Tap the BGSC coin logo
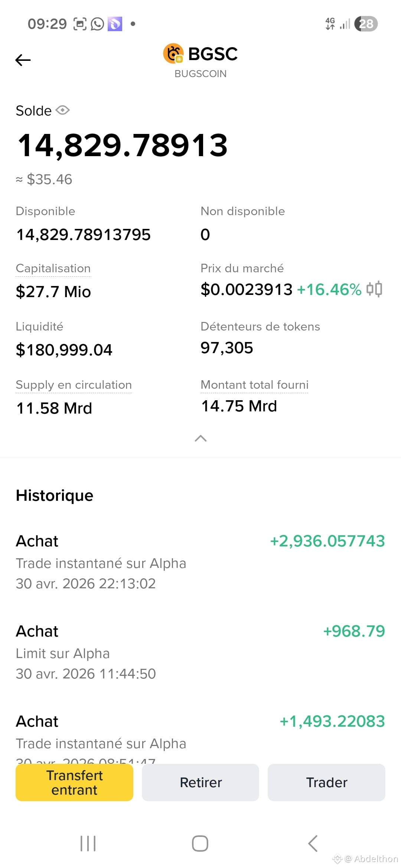This screenshot has width=401, height=868. [173, 54]
